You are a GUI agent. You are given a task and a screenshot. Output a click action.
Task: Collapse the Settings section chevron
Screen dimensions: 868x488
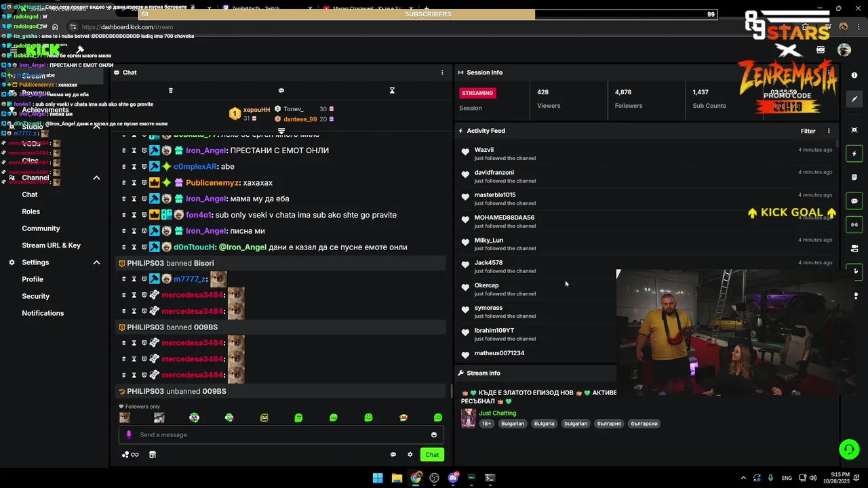coord(96,262)
